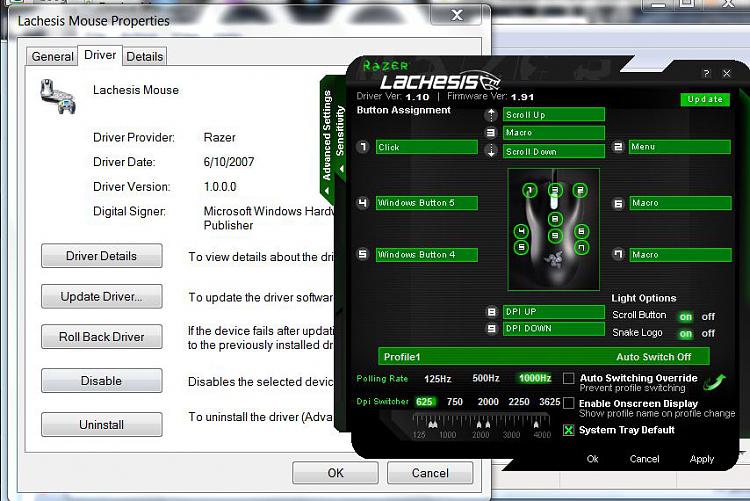Click the Driver Details button
Image resolution: width=750 pixels, height=501 pixels.
pos(101,256)
